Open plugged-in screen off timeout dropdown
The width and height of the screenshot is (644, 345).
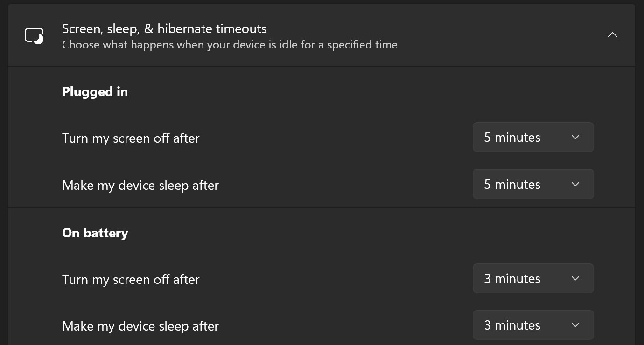click(x=533, y=138)
